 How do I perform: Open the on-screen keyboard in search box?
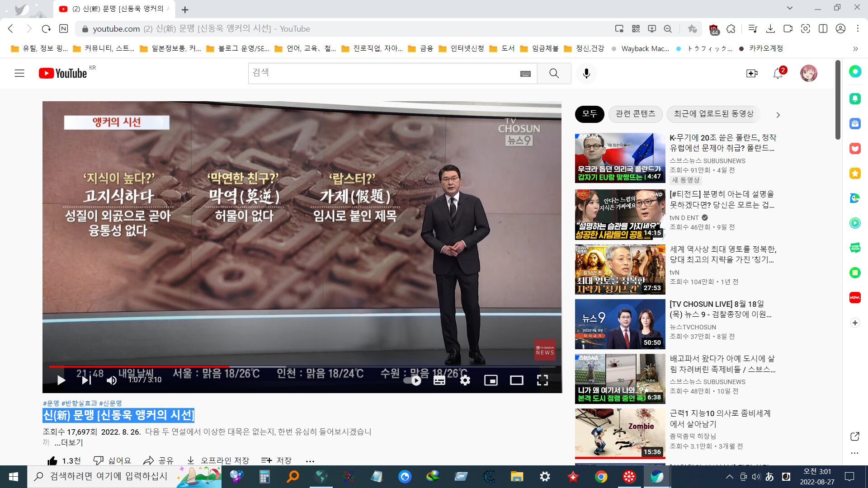click(x=525, y=74)
